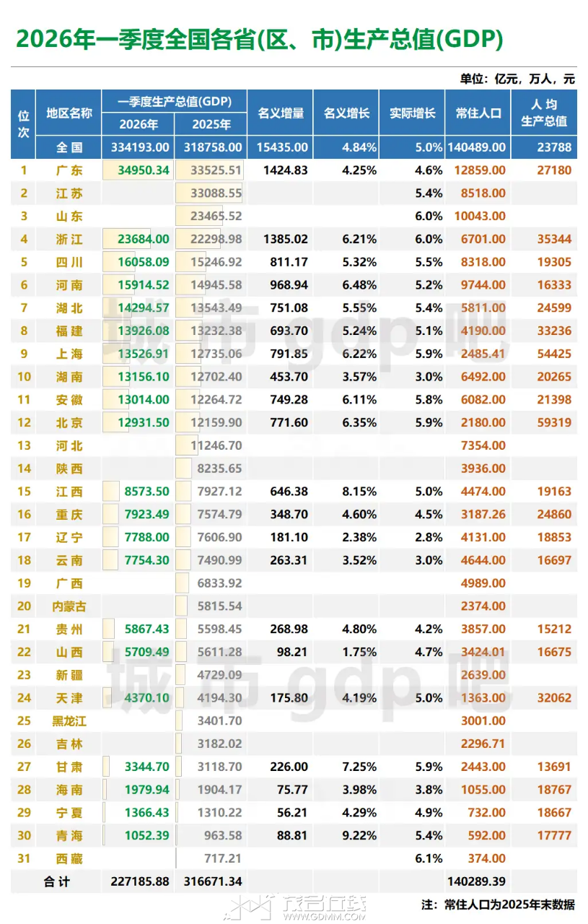Viewport: 588px width, 924px height.
Task: Select Beijing's per capita value 59319
Action: pyautogui.click(x=554, y=422)
